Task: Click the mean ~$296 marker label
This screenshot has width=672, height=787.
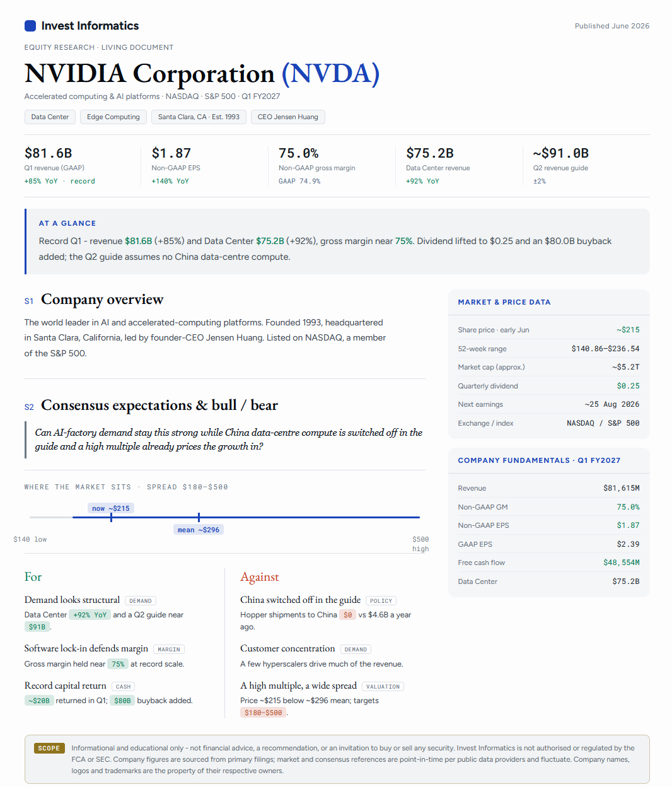Action: [x=199, y=530]
